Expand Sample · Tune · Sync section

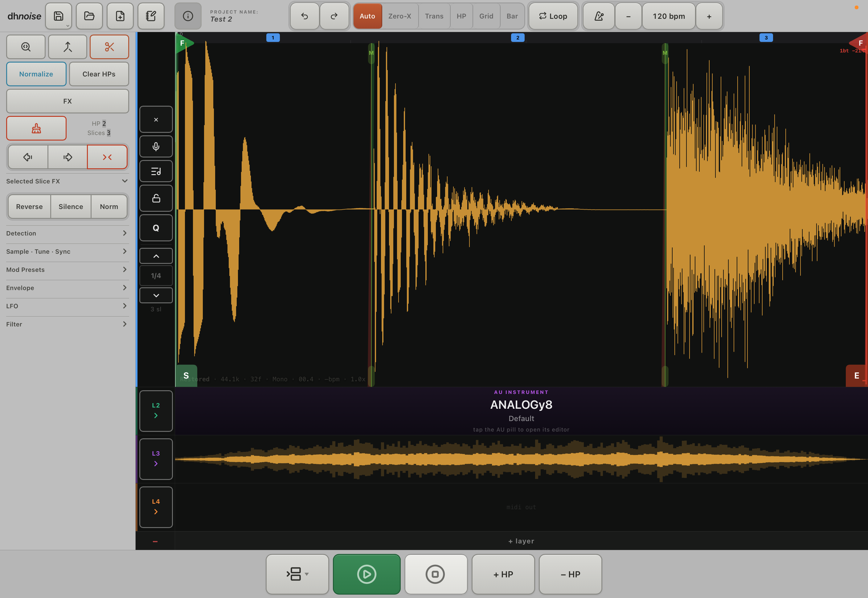click(x=68, y=252)
